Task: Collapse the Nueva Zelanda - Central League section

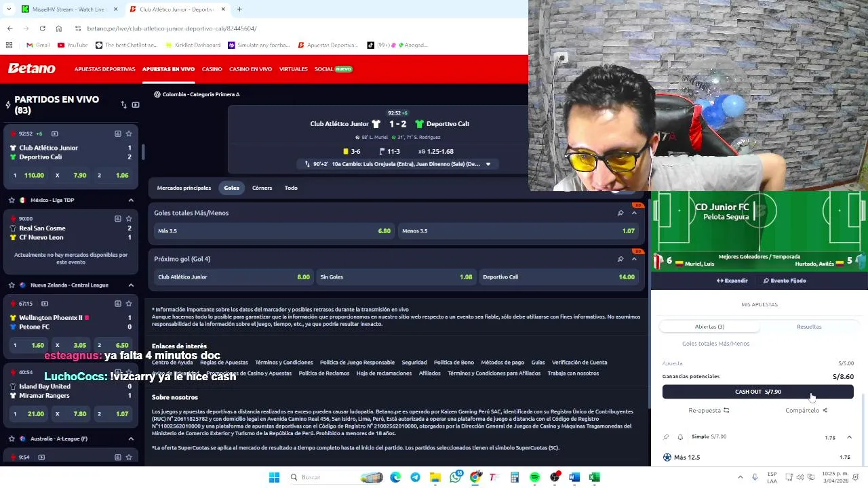Action: 131,285
